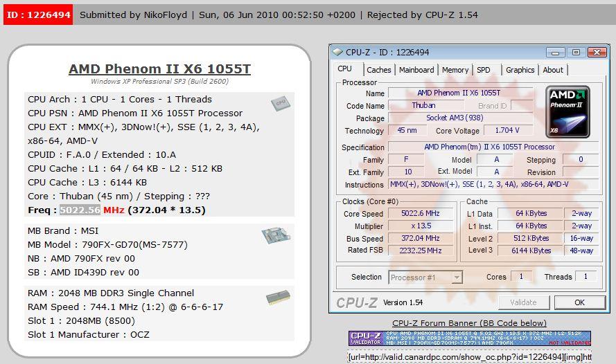
Task: Select the CPU tab
Action: pyautogui.click(x=345, y=69)
